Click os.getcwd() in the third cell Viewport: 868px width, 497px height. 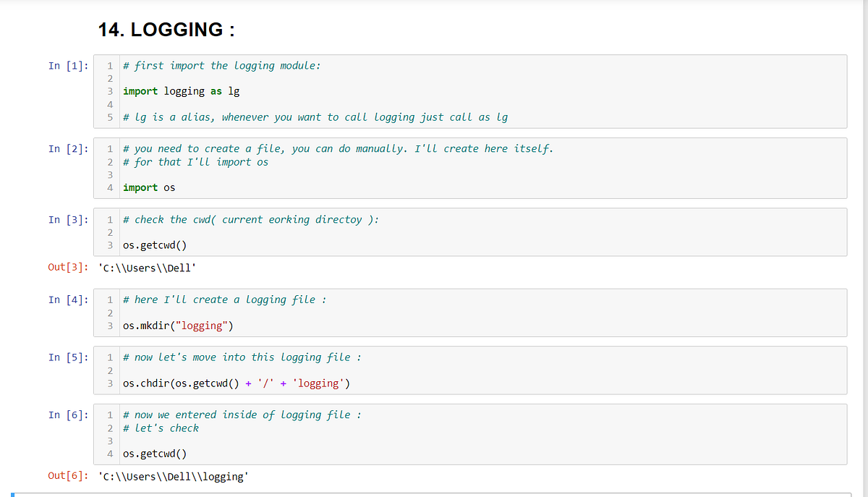coord(155,245)
